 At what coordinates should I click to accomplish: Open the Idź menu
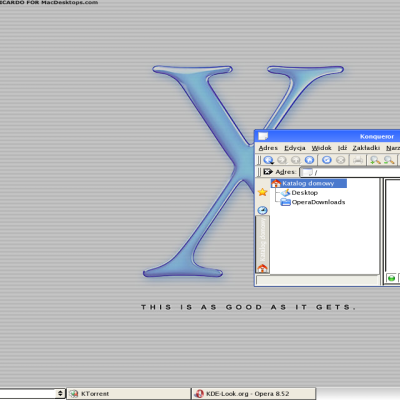342,148
